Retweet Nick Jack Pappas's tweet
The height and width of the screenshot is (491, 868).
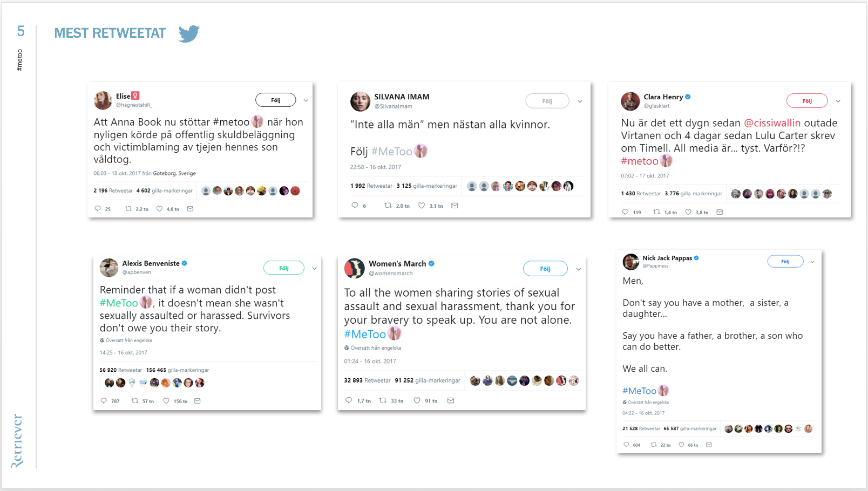[x=654, y=445]
